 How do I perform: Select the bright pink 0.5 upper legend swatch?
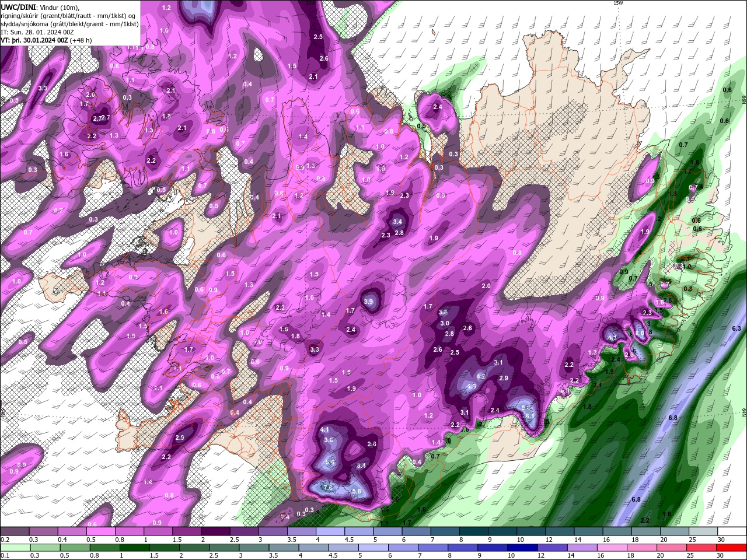coord(100,531)
